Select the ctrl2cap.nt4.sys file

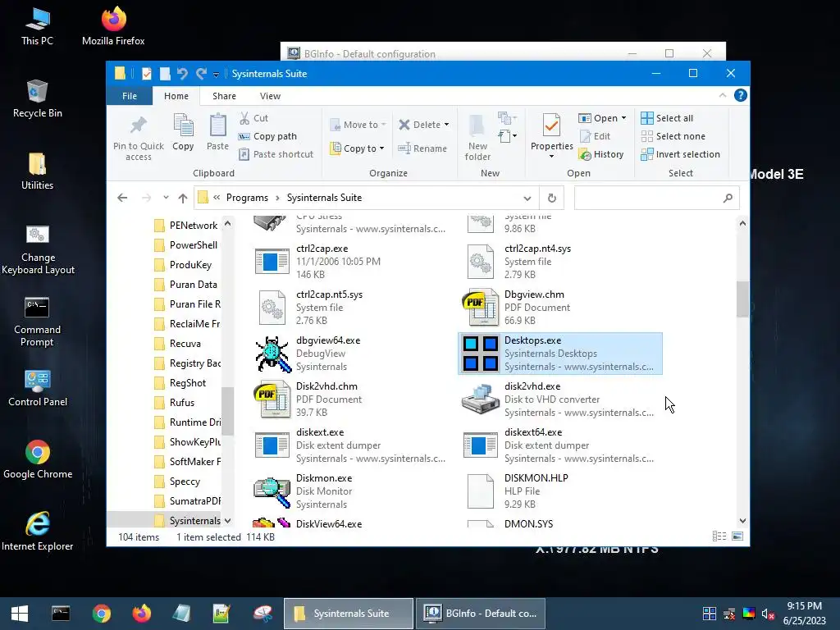[x=560, y=262]
